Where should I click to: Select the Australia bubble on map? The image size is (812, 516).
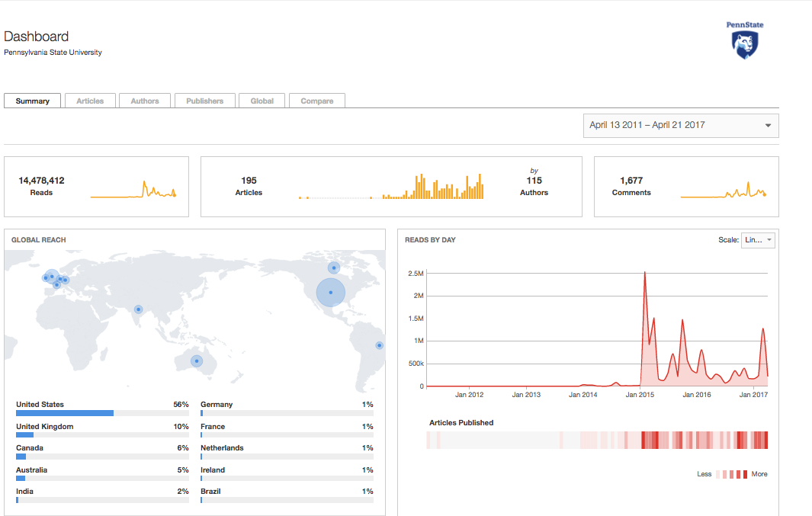(197, 361)
